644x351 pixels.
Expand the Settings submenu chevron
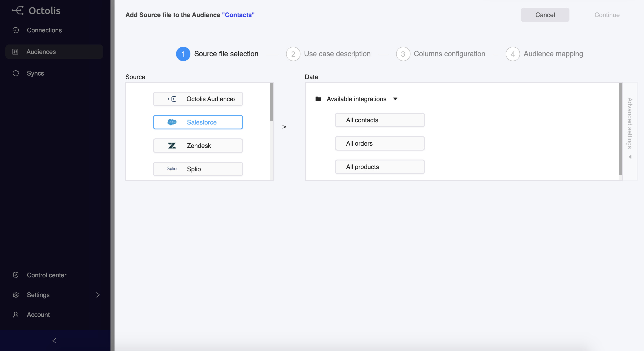coord(98,295)
